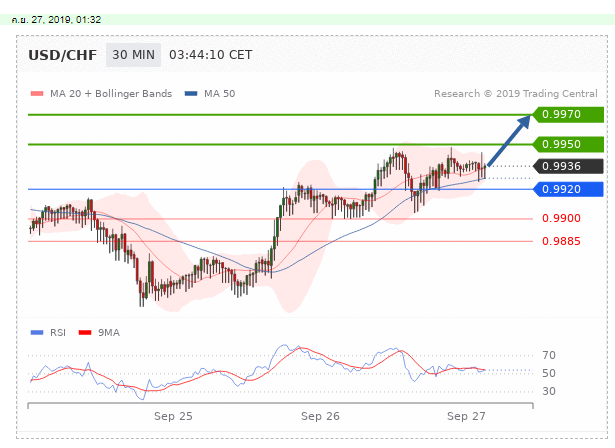
Task: Click the RSI 30 level label
Action: pos(549,392)
